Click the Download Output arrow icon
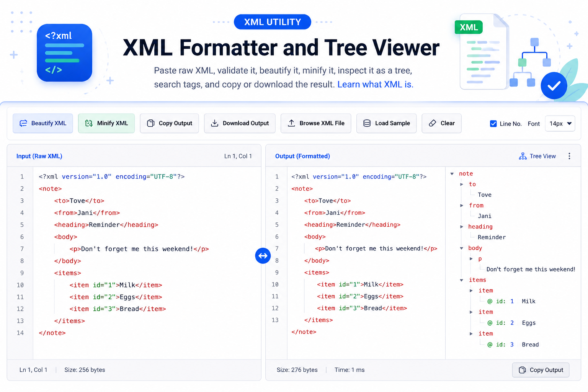Screen dimensions: 588x392 [x=215, y=123]
